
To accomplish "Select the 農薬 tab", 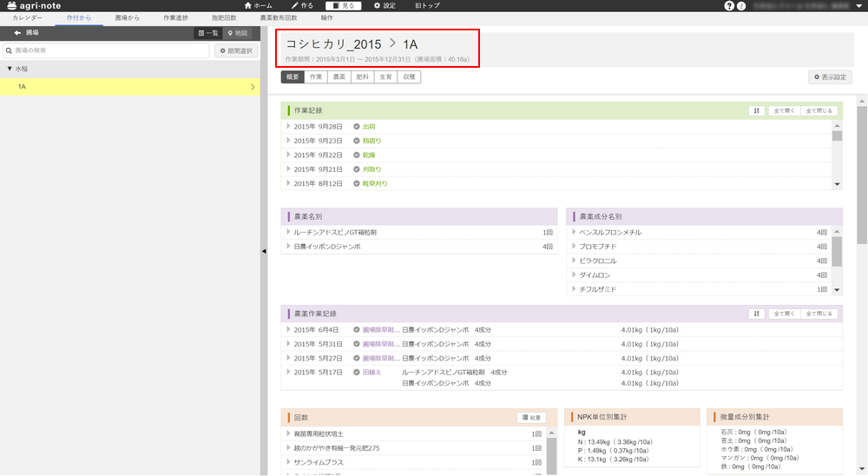I will click(339, 77).
